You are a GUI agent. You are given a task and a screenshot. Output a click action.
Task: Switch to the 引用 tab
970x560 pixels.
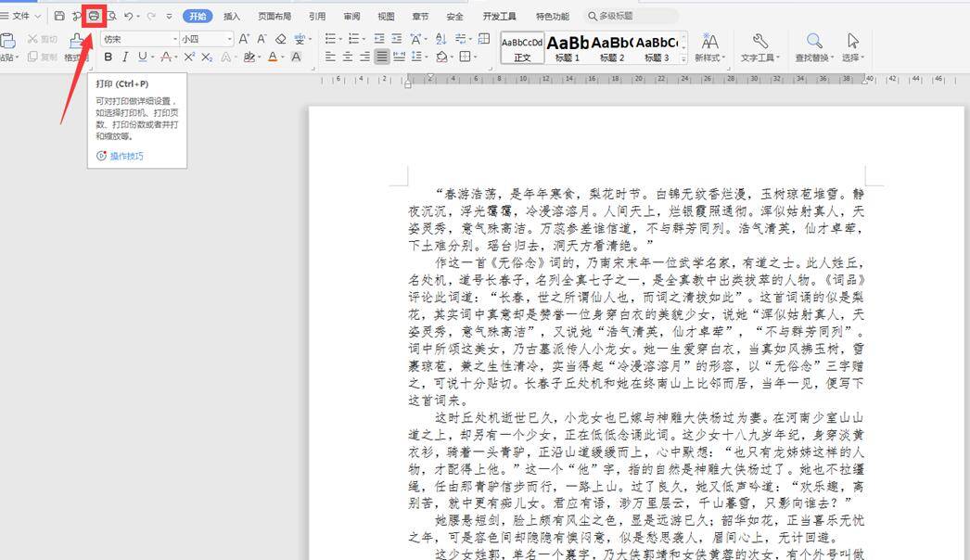[x=317, y=16]
